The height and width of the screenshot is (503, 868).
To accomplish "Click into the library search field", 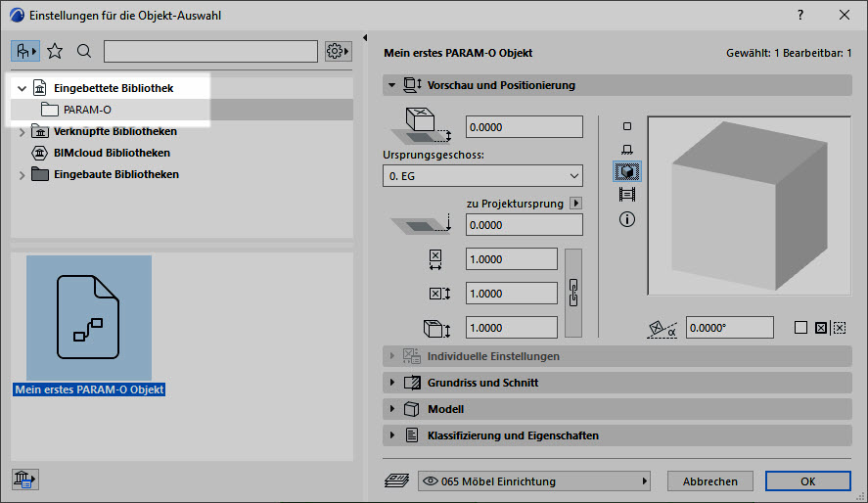I will coord(210,52).
